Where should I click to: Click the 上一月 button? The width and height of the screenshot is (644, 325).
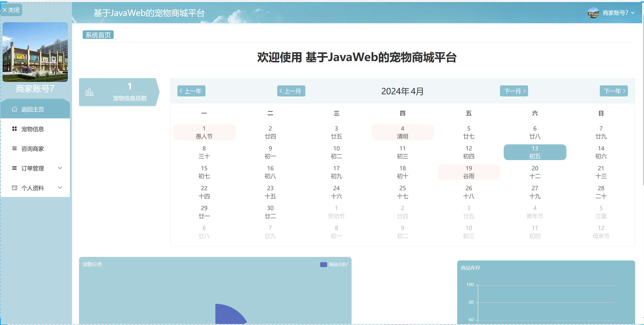click(291, 91)
